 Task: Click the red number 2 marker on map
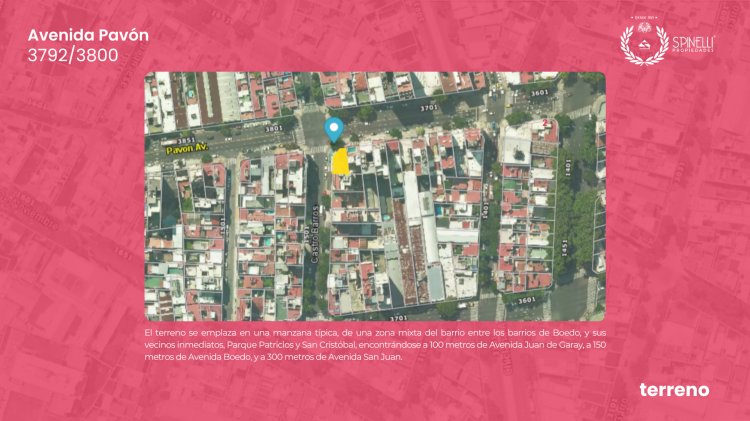[544, 123]
